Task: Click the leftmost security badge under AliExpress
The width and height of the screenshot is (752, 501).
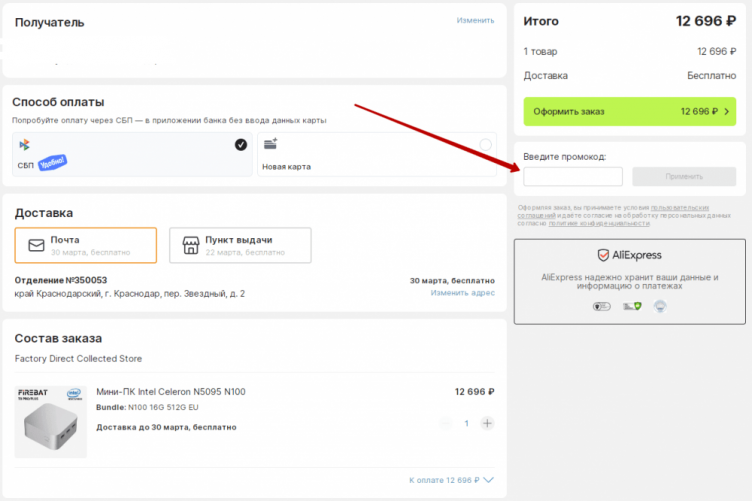Action: (600, 306)
